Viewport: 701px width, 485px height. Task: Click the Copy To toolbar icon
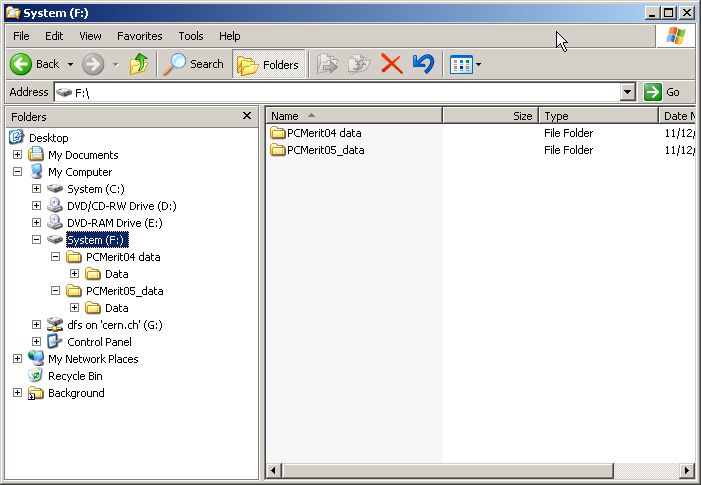click(359, 64)
